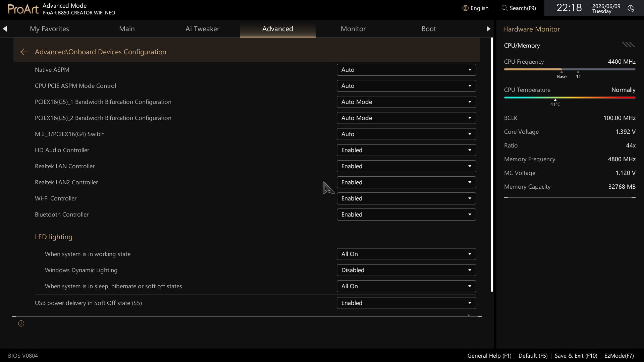This screenshot has width=644, height=362.
Task: Open Windows Dynamic Lighting dropdown
Action: tap(406, 270)
